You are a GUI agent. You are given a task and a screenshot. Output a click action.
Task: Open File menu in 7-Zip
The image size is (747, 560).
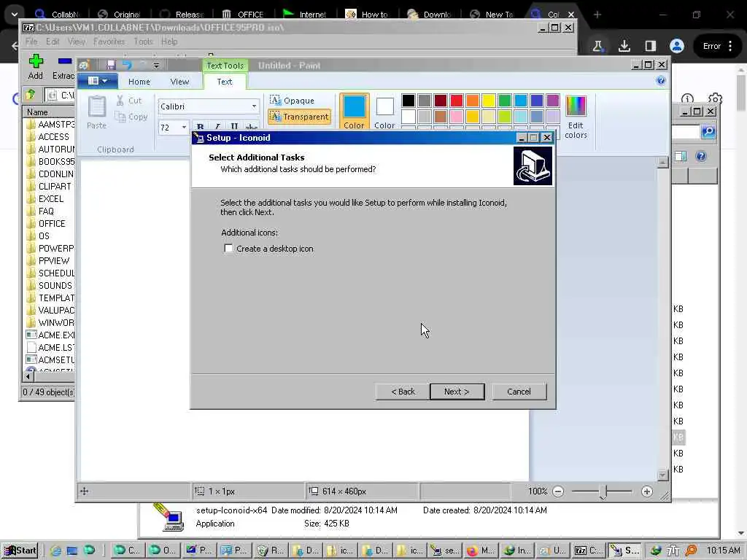[31, 42]
